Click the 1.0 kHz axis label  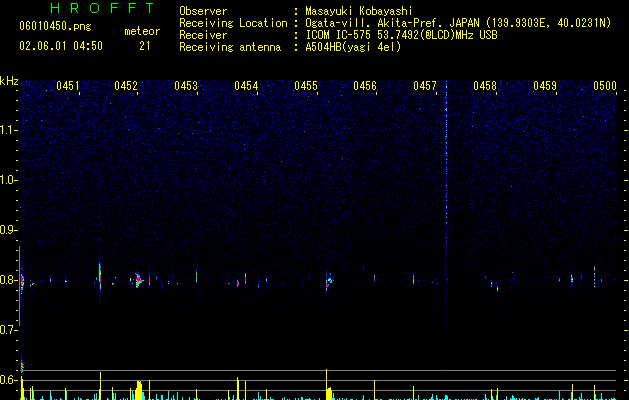tap(8, 180)
